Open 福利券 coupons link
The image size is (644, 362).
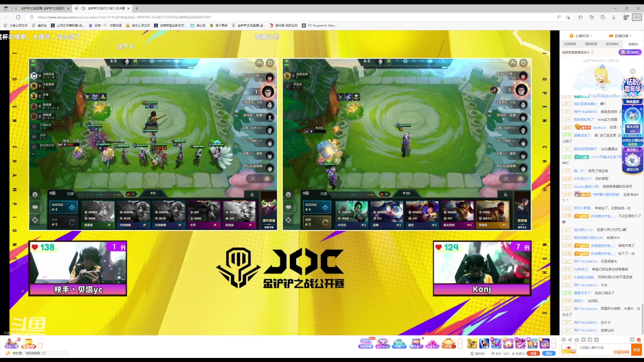(479, 354)
